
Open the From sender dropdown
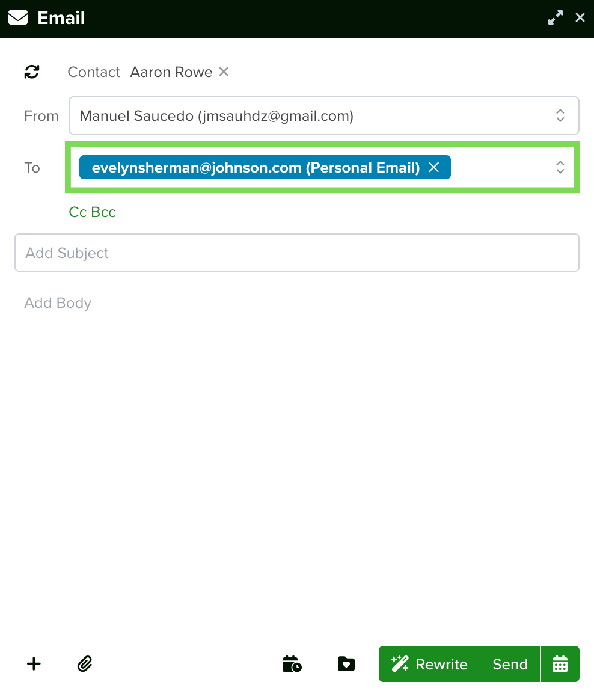[x=324, y=115]
